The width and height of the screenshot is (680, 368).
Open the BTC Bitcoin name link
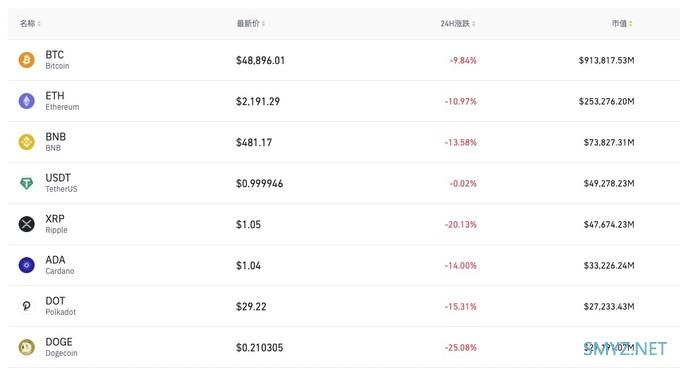click(x=57, y=60)
